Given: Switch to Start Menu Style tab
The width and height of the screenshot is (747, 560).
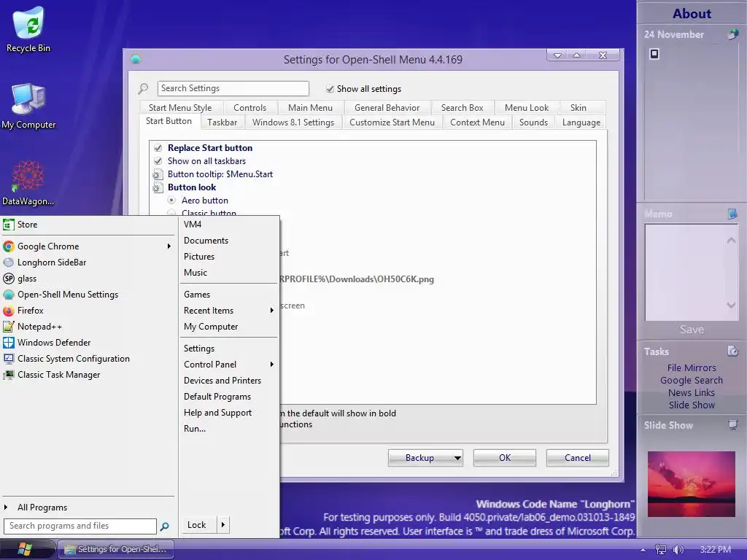Looking at the screenshot, I should (x=180, y=108).
